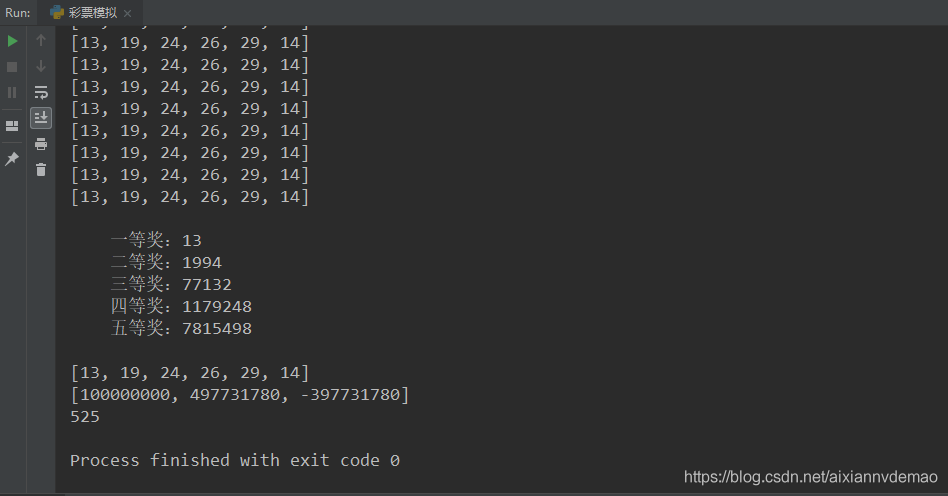
Task: Toggle Soft-Wrap for console output
Action: (41, 92)
